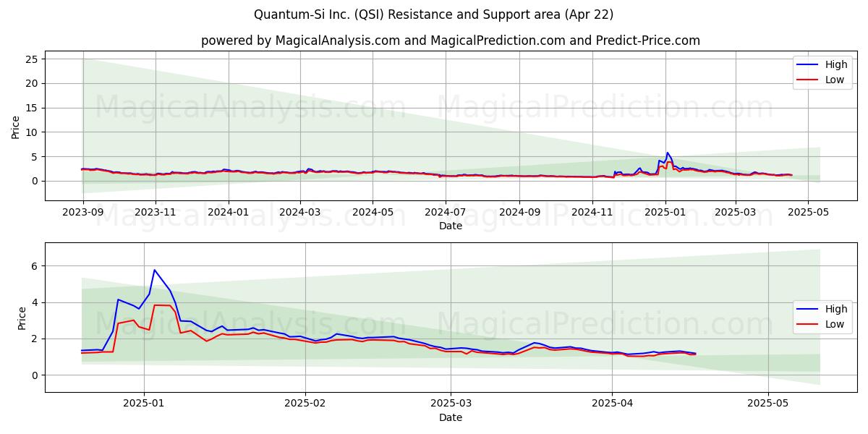Click the '2024-09' x-axis label on the top chart
The height and width of the screenshot is (434, 868).
[519, 213]
